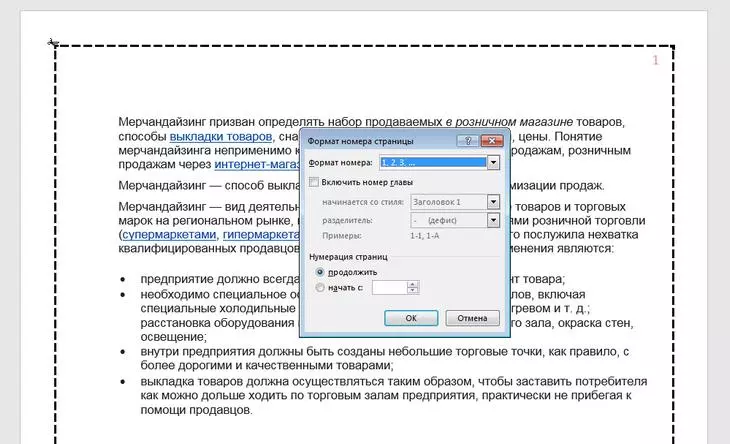Increase начать с value with up arrow
The image size is (730, 444).
[412, 284]
